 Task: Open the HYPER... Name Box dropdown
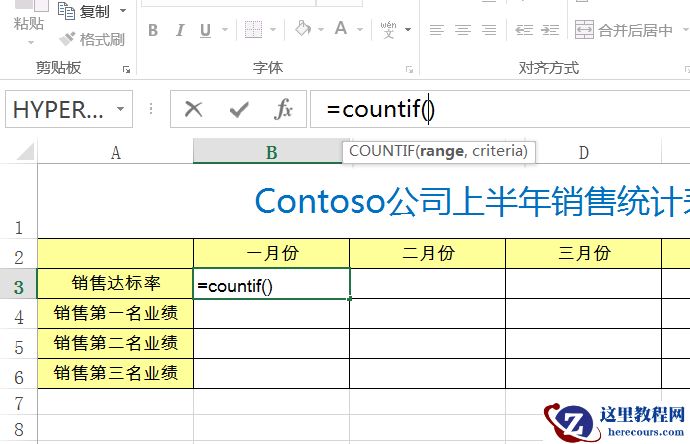(120, 109)
